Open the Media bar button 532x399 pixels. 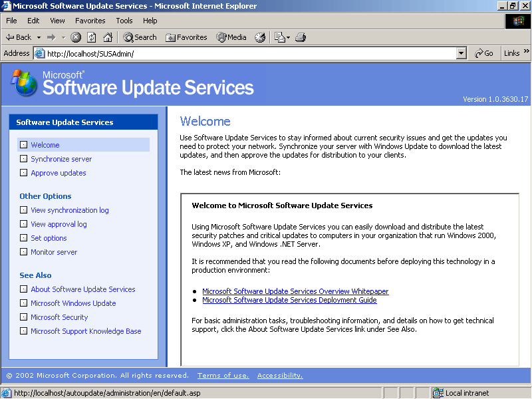pos(231,37)
